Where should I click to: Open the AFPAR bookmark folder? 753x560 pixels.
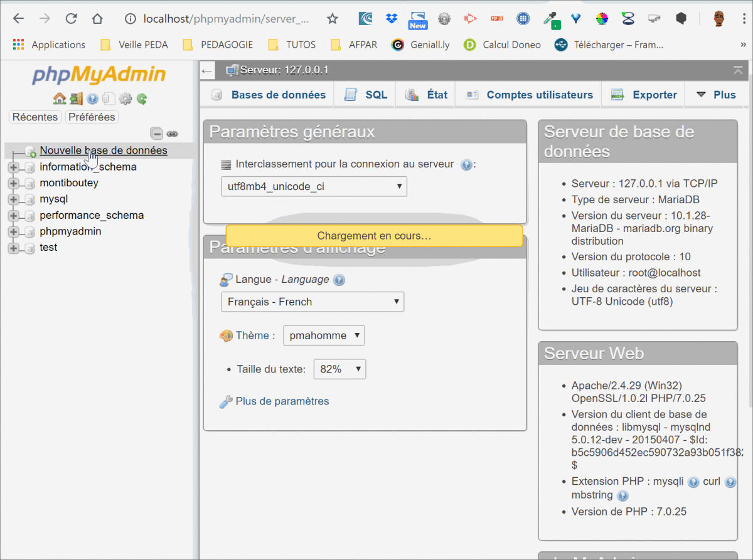click(x=355, y=45)
